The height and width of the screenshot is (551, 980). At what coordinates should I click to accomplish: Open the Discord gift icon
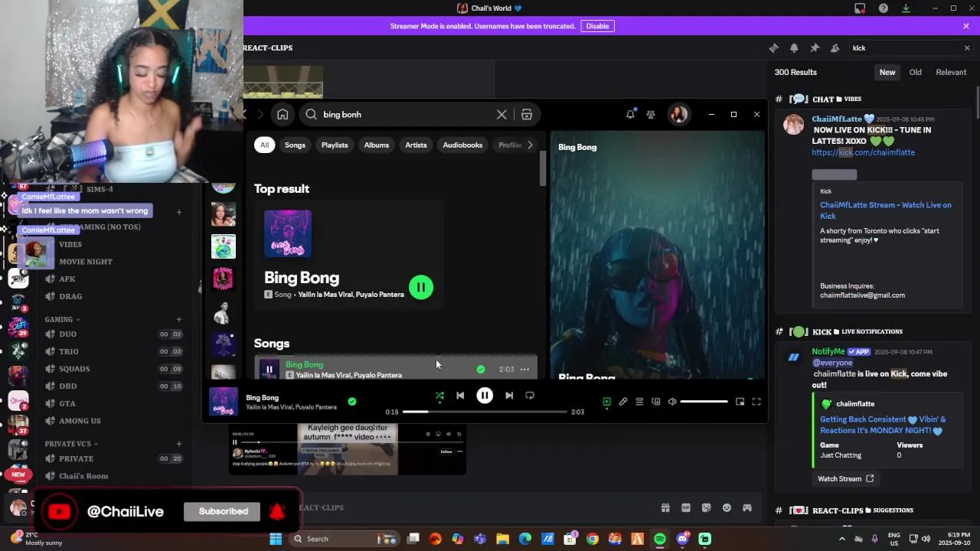click(665, 507)
